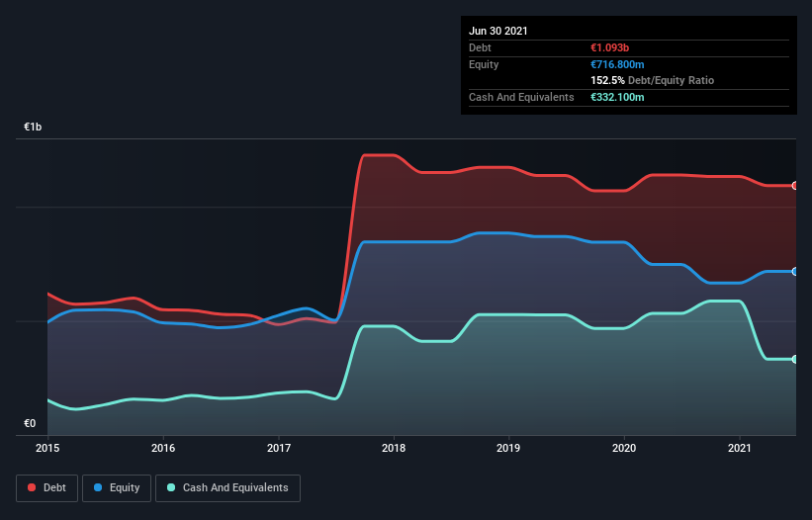Image resolution: width=812 pixels, height=520 pixels.
Task: Click the 152.5% Debt/Equity Ratio text
Action: click(652, 81)
